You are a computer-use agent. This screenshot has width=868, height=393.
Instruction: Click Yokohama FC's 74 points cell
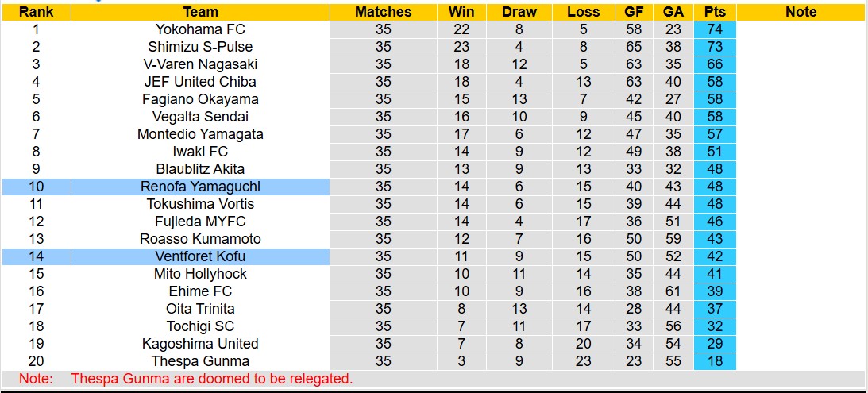pos(715,29)
